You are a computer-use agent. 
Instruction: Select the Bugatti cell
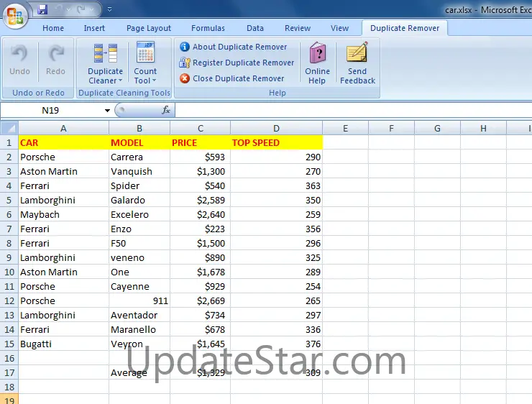pos(63,344)
